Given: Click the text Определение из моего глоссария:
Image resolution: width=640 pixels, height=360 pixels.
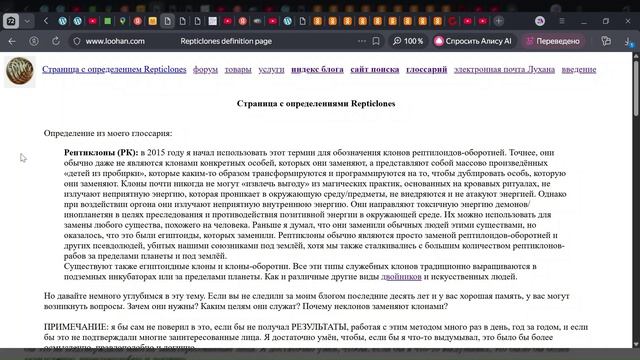Looking at the screenshot, I should 108,133.
